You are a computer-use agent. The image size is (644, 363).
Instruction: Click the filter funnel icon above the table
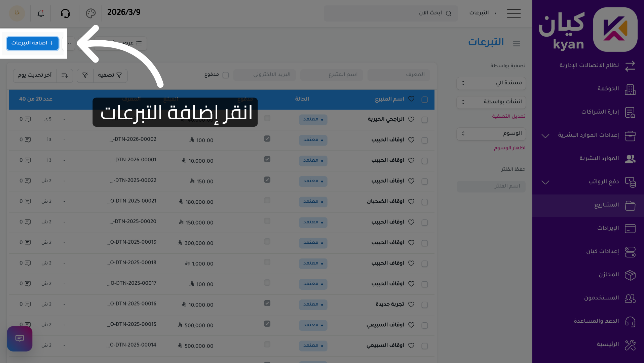(x=85, y=75)
